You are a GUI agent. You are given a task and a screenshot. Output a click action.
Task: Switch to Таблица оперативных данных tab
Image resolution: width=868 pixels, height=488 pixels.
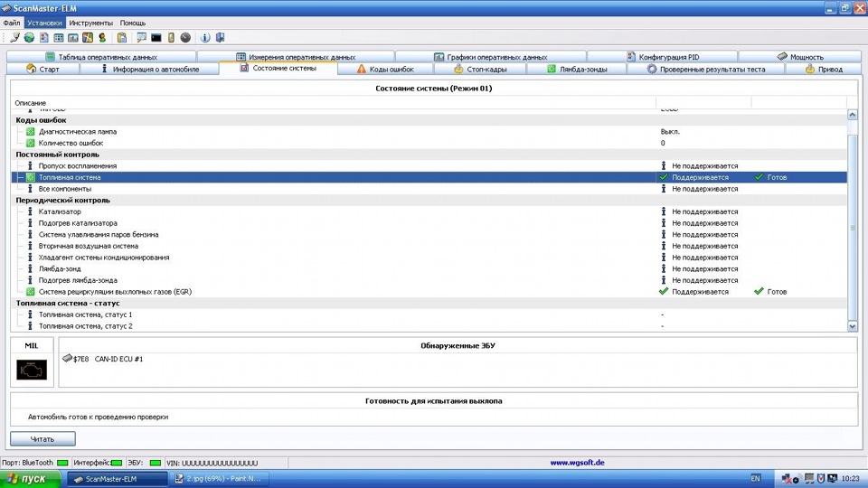coord(101,56)
